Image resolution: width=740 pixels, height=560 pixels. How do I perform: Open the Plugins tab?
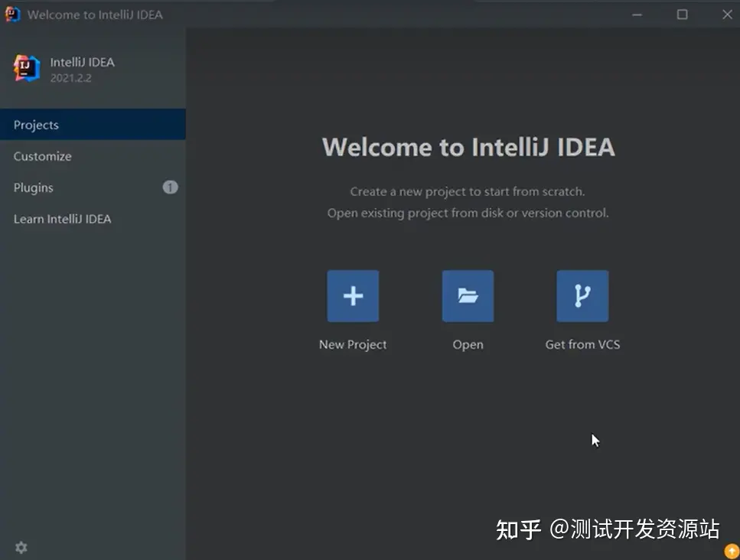tap(93, 187)
